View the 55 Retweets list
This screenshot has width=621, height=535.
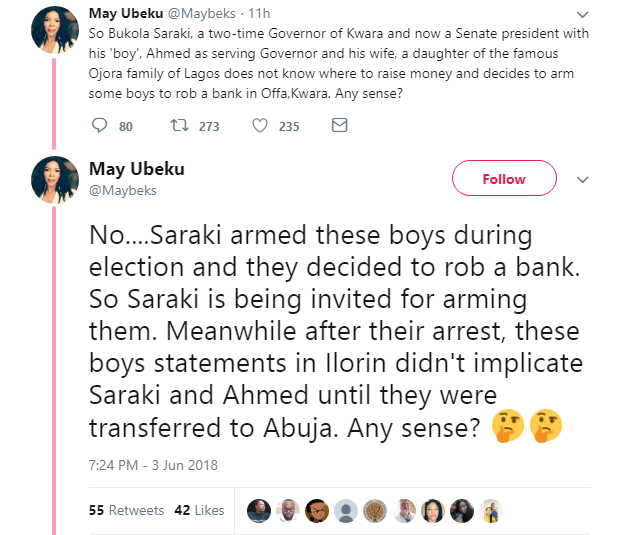[126, 510]
